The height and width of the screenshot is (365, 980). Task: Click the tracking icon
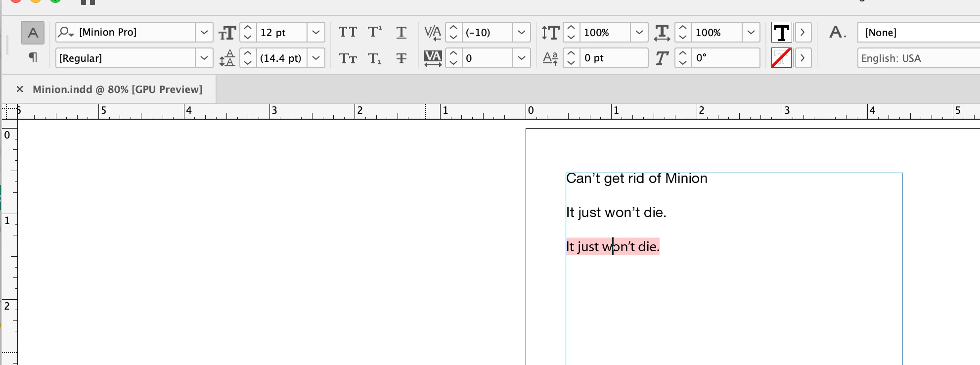pyautogui.click(x=433, y=58)
